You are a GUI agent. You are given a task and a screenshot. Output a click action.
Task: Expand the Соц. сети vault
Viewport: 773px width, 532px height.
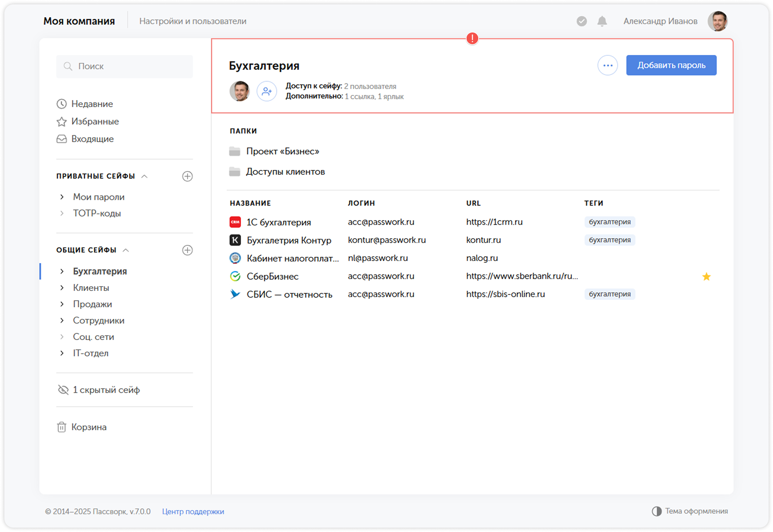click(62, 337)
